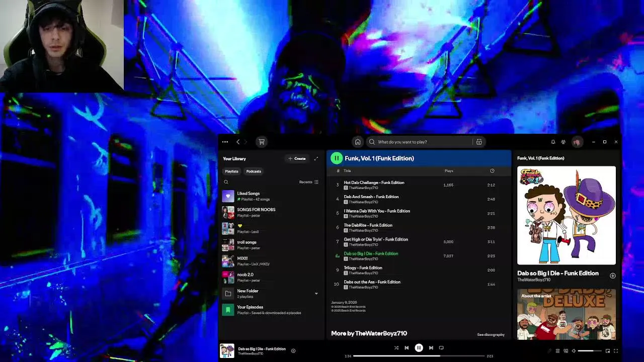
Task: Open the playback queue
Action: [557, 351]
